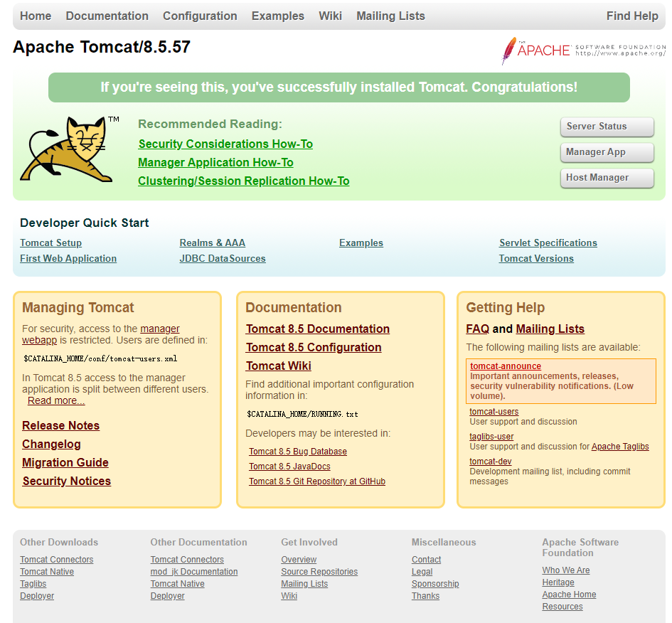Click the Server Status button

pyautogui.click(x=607, y=127)
